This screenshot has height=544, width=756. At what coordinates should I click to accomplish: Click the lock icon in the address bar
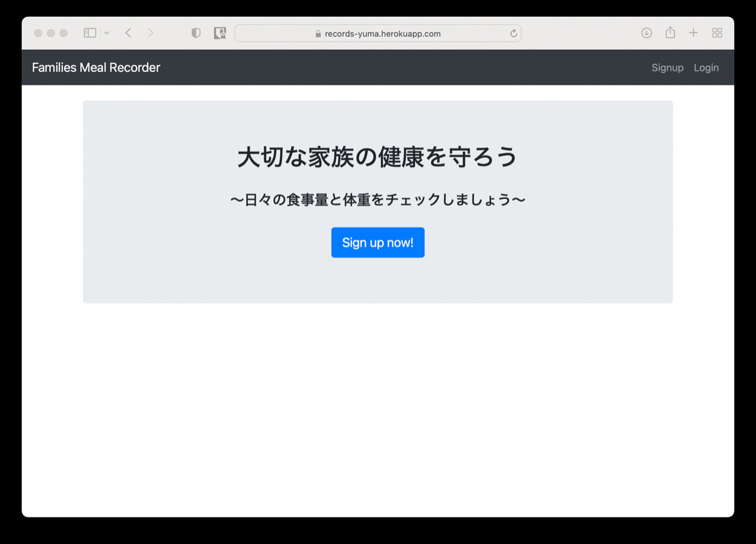pyautogui.click(x=318, y=34)
